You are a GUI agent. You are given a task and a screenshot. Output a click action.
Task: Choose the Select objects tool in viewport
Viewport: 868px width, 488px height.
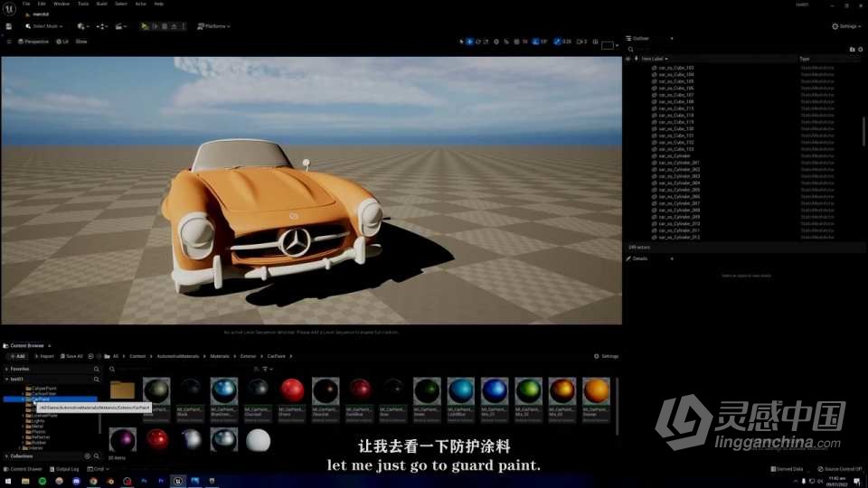461,42
